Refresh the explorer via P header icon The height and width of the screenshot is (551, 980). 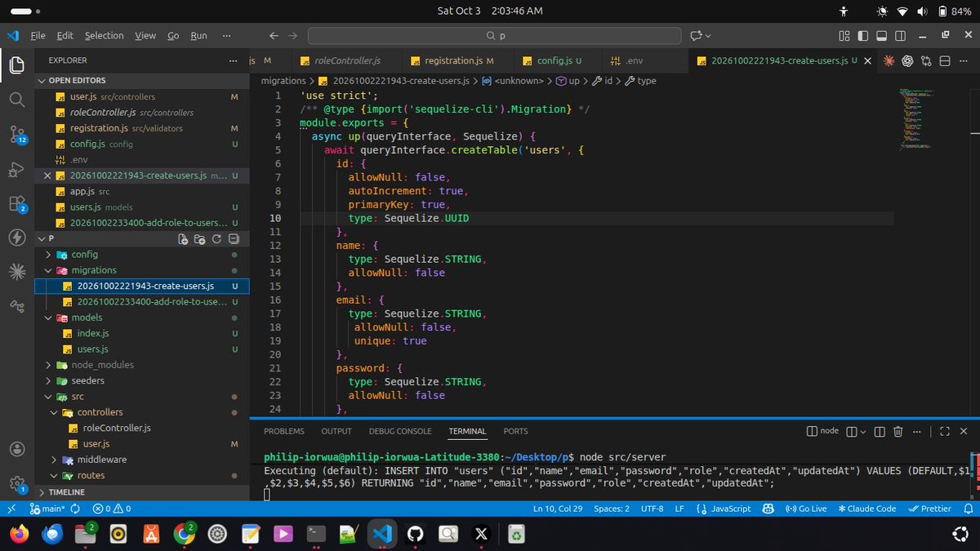coord(216,239)
